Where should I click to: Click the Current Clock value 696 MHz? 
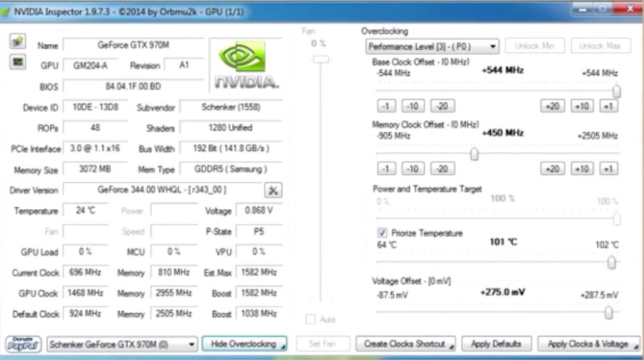pos(85,272)
